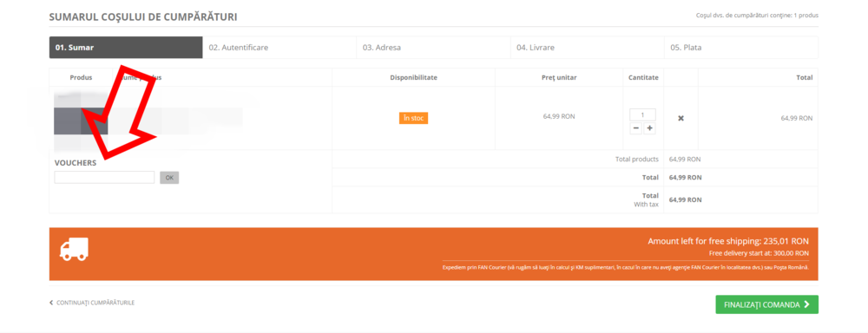This screenshot has width=868, height=333.
Task: Click the blurred product thumbnail image
Action: click(x=80, y=121)
